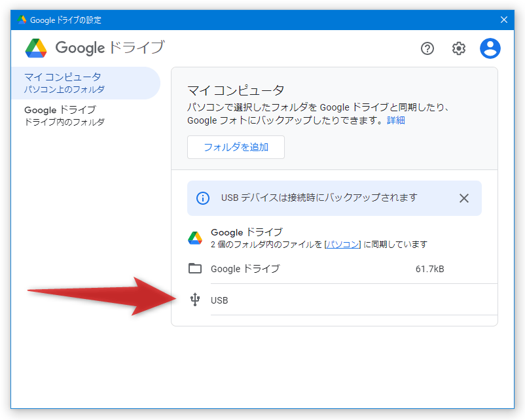The image size is (525, 420).
Task: Click the Google ドライブ logo in header
Action: (x=36, y=48)
